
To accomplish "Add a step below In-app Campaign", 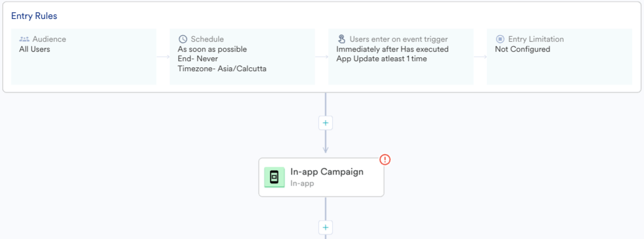I will tap(325, 227).
